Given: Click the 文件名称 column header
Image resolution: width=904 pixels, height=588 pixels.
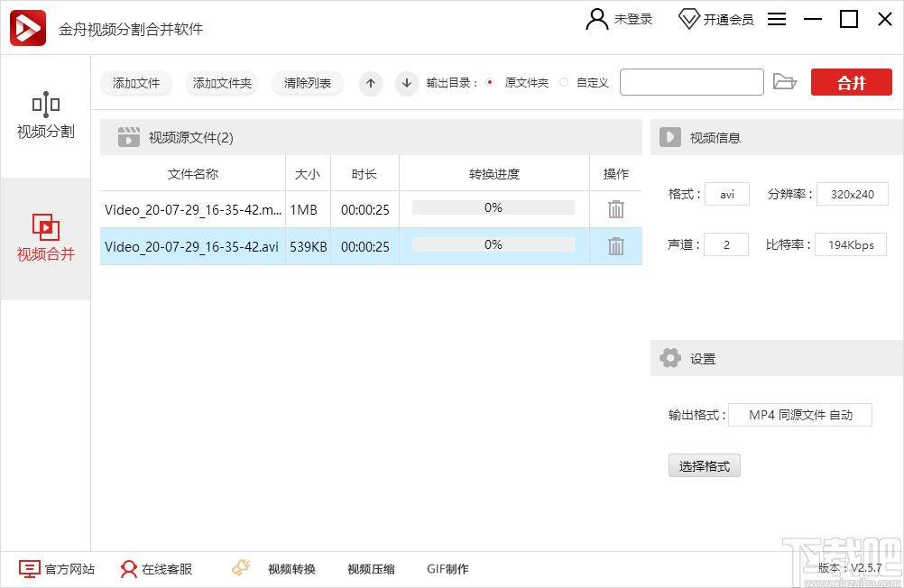Looking at the screenshot, I should pyautogui.click(x=193, y=174).
